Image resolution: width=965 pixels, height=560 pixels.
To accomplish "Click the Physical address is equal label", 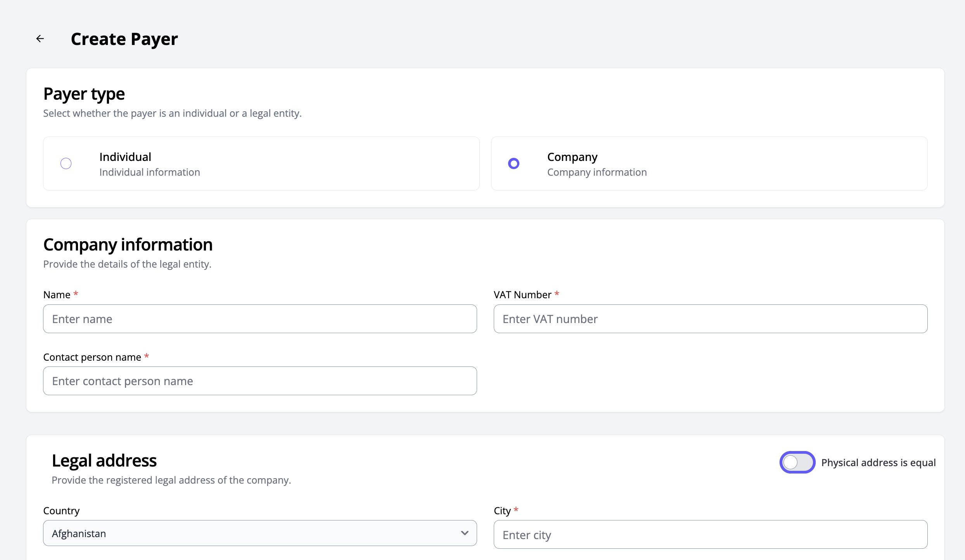I will 878,463.
